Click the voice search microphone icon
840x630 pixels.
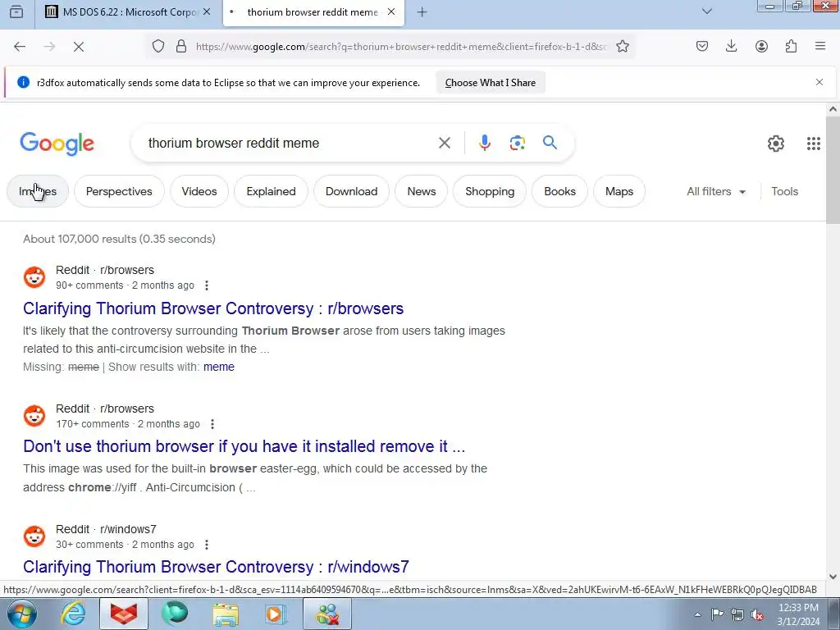[x=484, y=143]
